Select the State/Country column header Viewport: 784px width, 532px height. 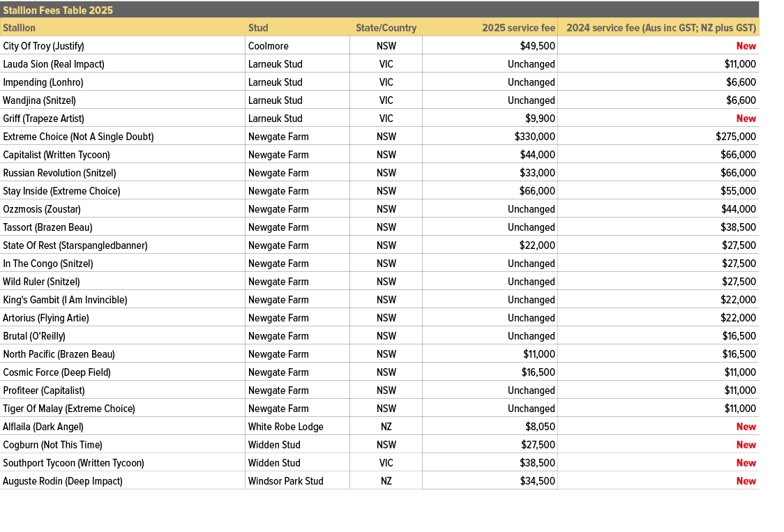(386, 28)
